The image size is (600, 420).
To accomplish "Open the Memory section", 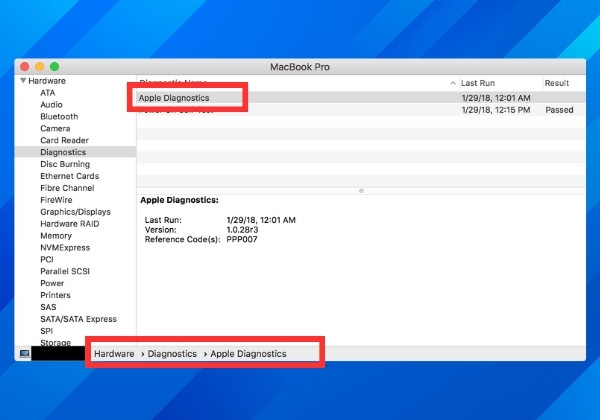I will tap(56, 236).
